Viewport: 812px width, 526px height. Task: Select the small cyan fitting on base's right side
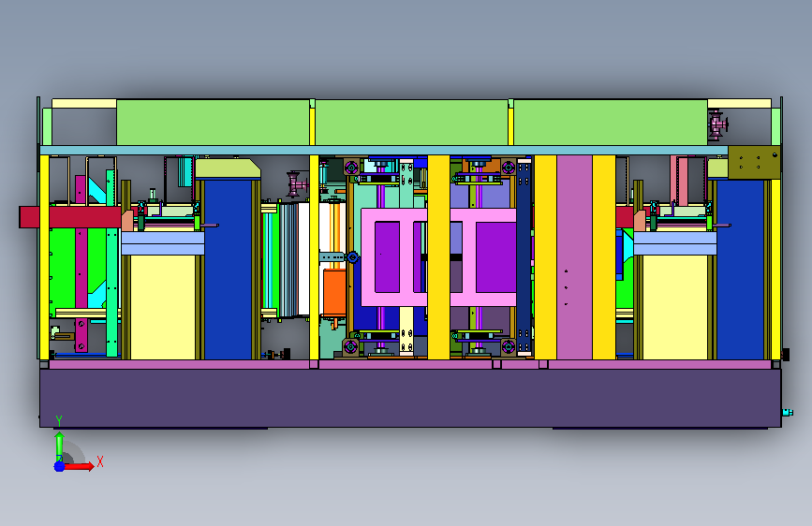click(x=787, y=412)
